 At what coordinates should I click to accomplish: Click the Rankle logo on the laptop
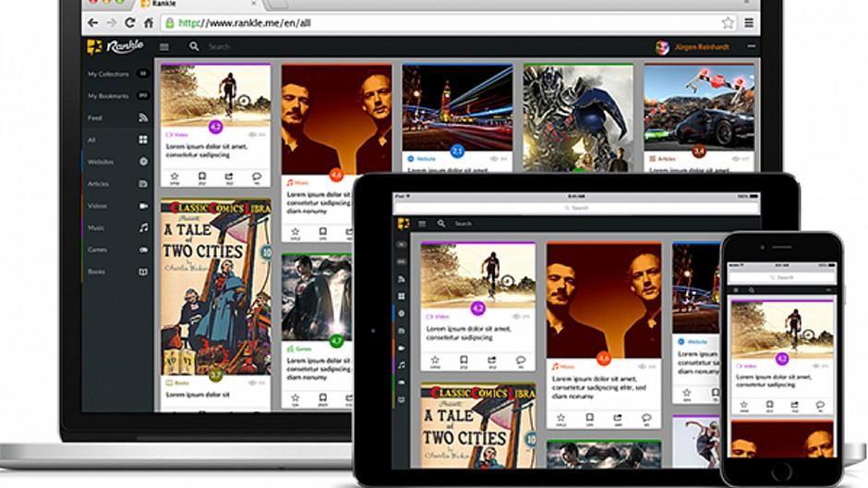pyautogui.click(x=115, y=46)
